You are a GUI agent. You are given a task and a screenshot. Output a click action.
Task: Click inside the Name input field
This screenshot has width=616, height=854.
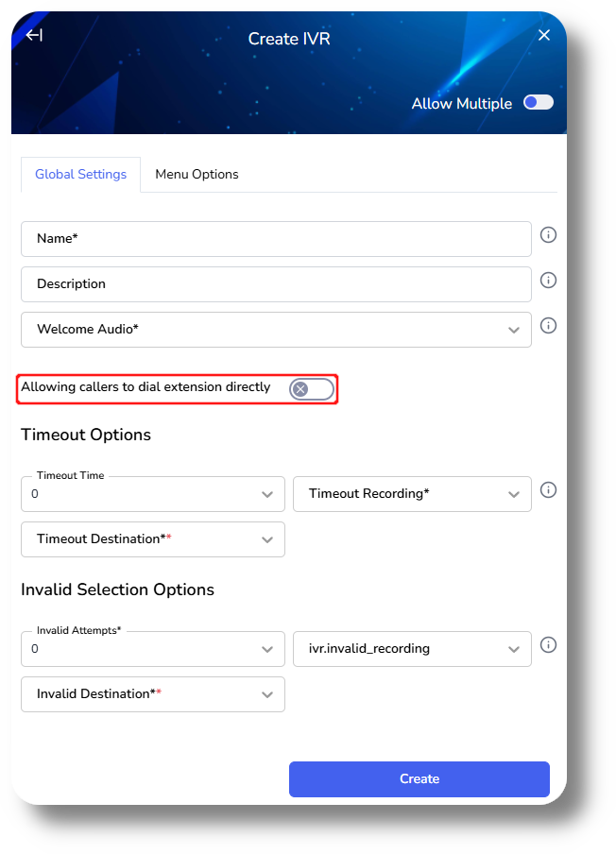(x=274, y=238)
